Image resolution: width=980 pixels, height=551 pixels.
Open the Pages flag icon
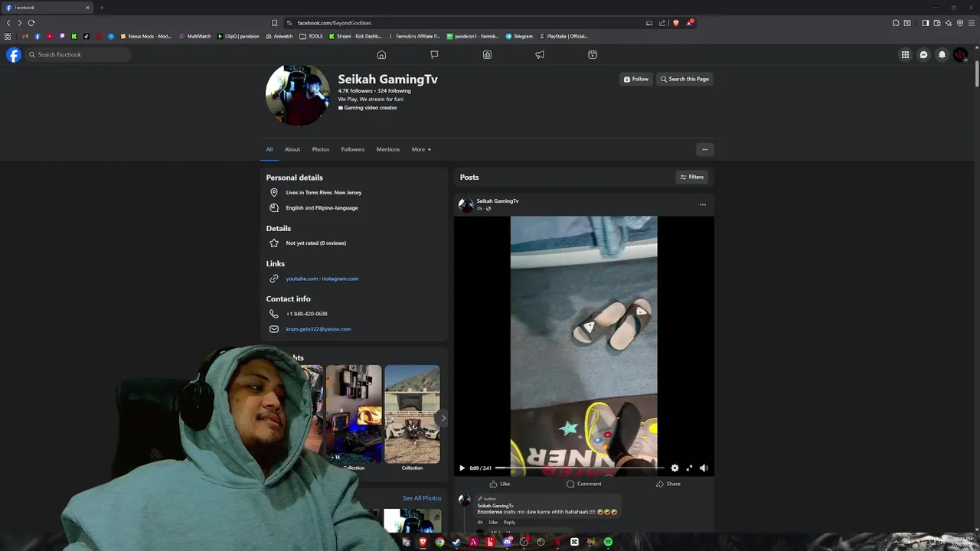pos(434,54)
